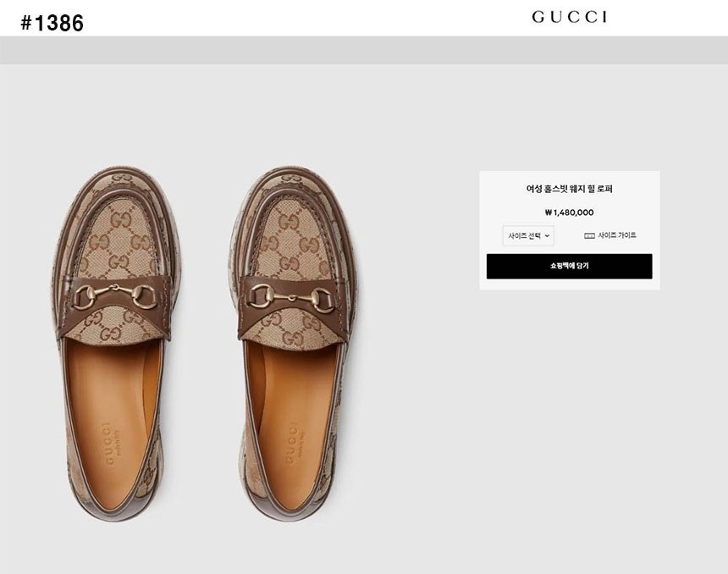This screenshot has width=728, height=574.
Task: Click the #1386 label at top left
Action: 52,24
